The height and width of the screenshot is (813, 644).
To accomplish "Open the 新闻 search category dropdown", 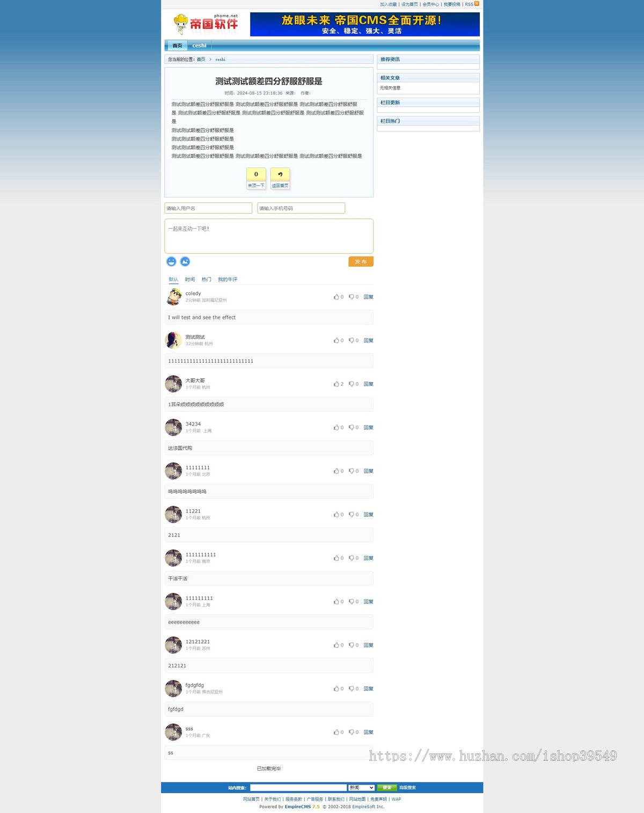I will 361,787.
